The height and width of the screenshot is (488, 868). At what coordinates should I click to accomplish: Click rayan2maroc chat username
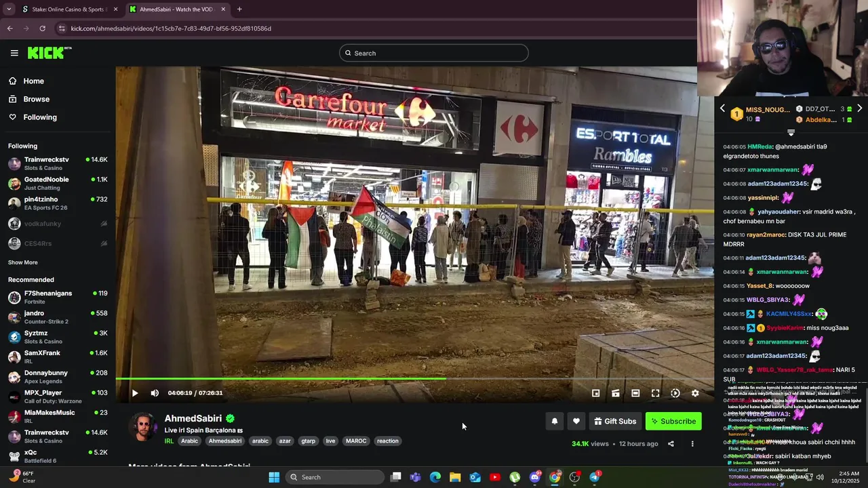[765, 235]
